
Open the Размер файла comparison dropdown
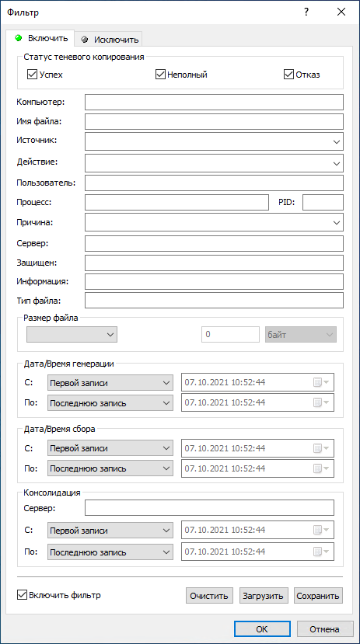coord(72,334)
